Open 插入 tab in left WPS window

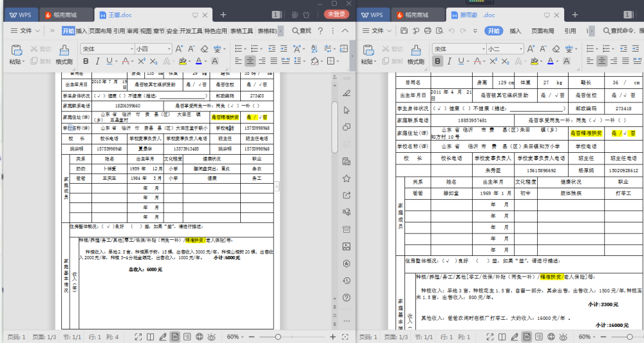coord(81,31)
